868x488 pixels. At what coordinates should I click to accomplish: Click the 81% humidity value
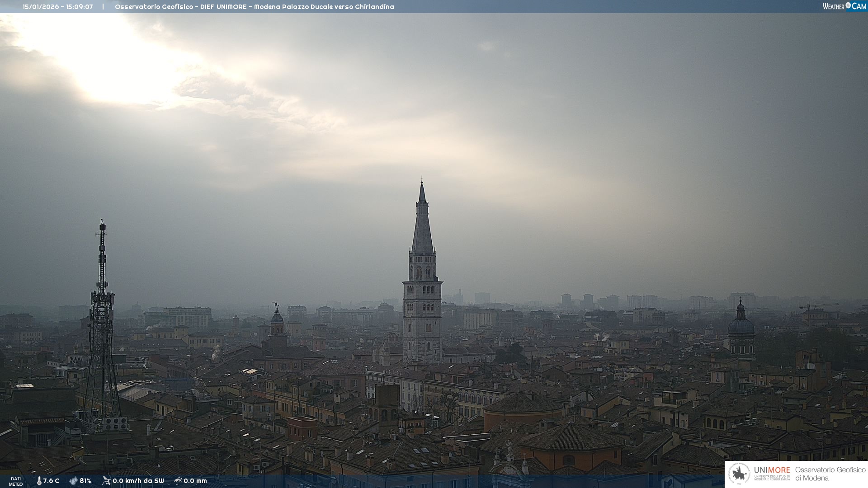[x=85, y=481]
